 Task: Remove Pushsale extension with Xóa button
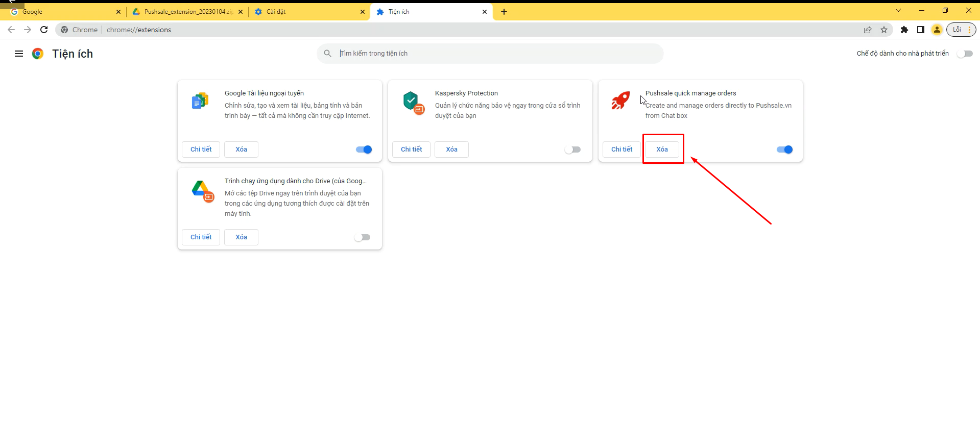[x=662, y=150]
